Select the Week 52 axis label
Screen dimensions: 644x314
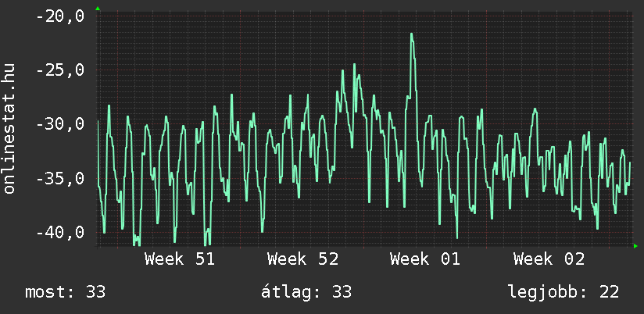(302, 259)
